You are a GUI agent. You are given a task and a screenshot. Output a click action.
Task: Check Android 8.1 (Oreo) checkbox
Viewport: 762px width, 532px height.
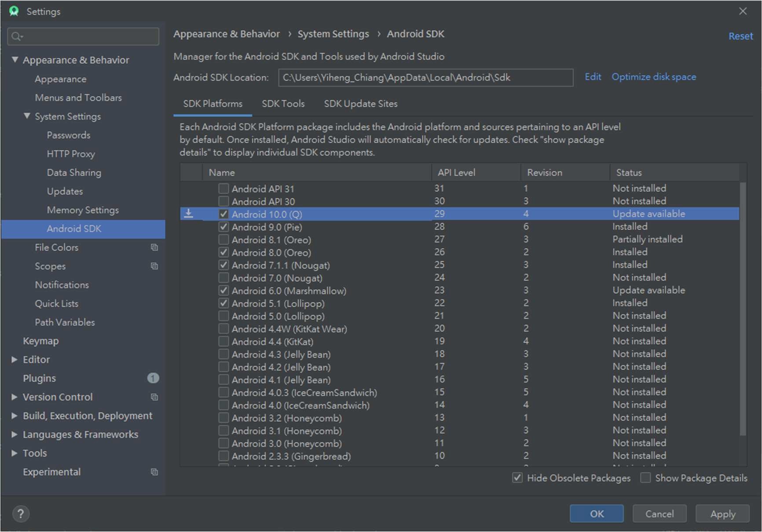pos(223,240)
